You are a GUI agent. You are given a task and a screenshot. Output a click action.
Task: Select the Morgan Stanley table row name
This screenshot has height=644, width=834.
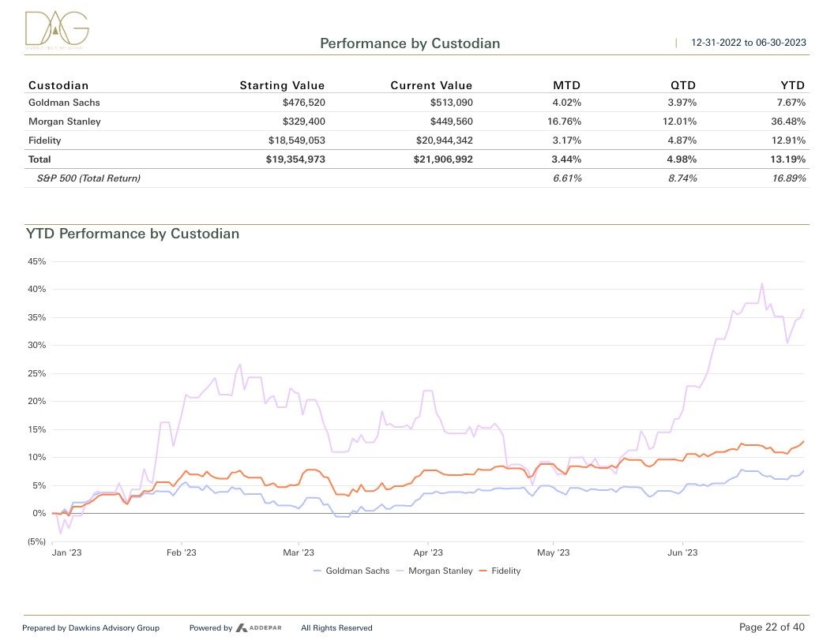click(64, 122)
